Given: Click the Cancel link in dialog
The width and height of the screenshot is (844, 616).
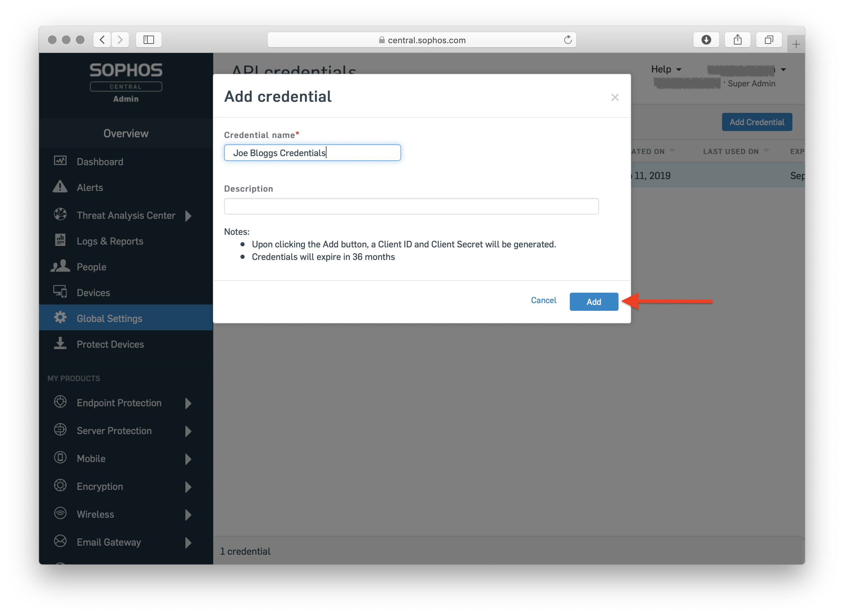Looking at the screenshot, I should click(x=543, y=301).
